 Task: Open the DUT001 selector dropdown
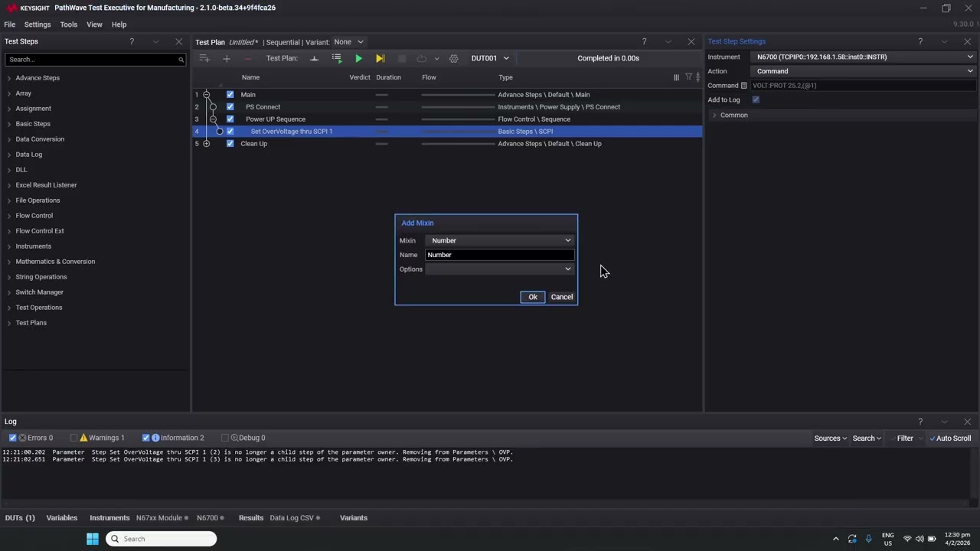pyautogui.click(x=490, y=58)
